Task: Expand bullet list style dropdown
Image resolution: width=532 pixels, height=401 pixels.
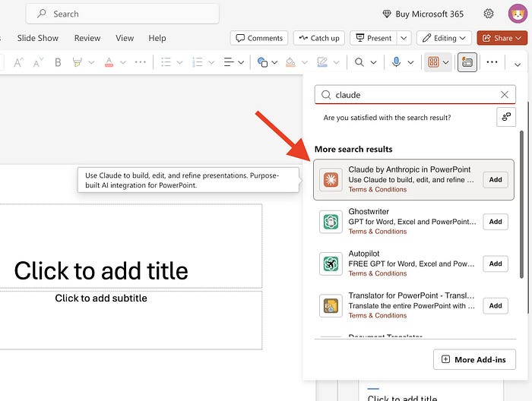Action: coord(179,62)
